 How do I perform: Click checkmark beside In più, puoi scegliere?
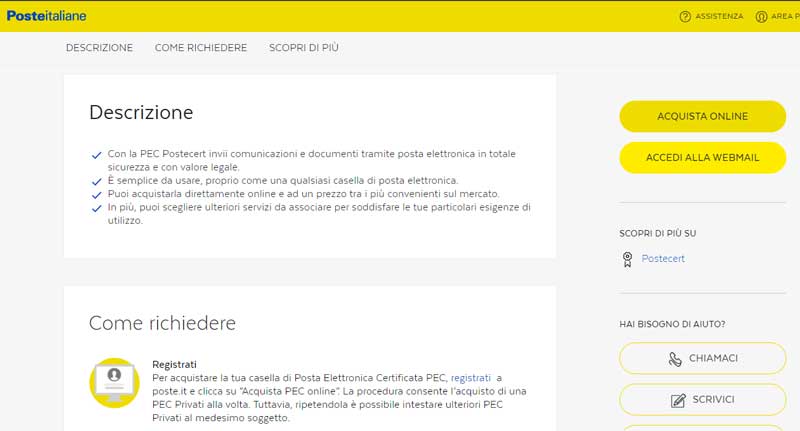click(96, 208)
